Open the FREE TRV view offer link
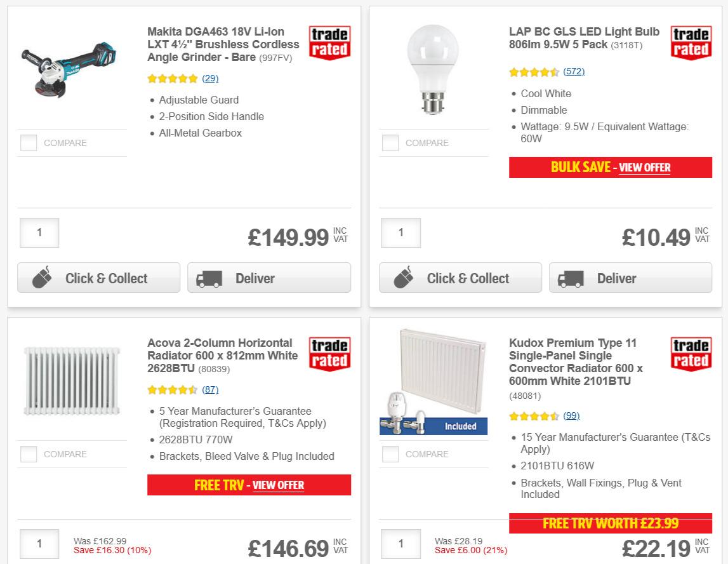The image size is (728, 564). (x=278, y=485)
